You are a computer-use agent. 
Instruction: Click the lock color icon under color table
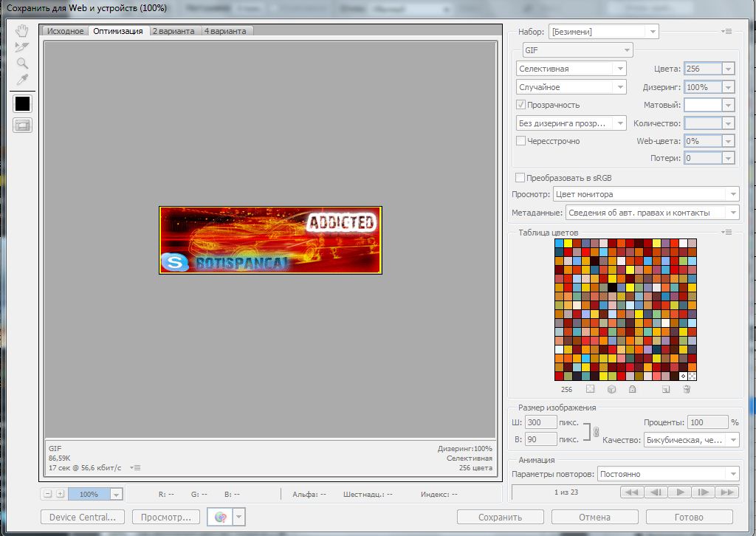[633, 389]
